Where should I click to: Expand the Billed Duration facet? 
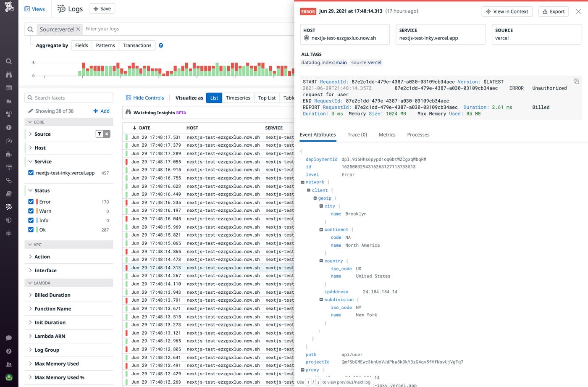[x=52, y=295]
